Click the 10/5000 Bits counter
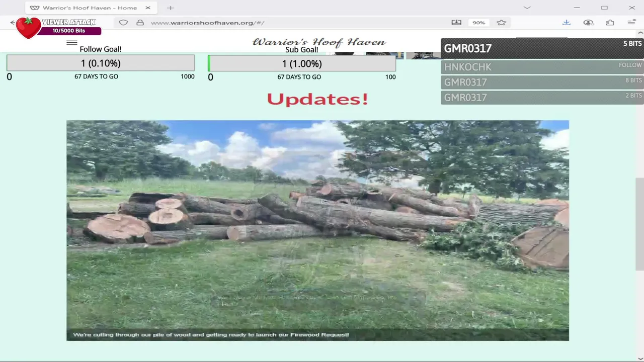 tap(69, 31)
